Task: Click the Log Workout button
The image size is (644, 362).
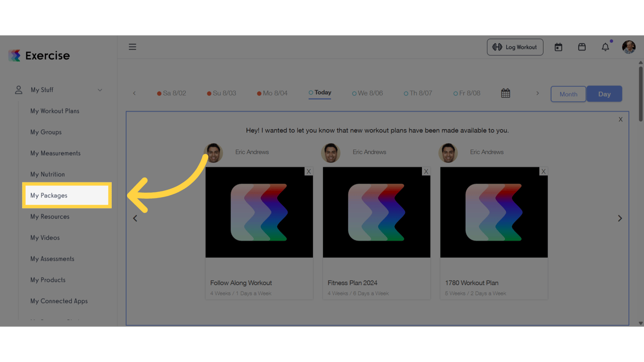Action: click(515, 47)
